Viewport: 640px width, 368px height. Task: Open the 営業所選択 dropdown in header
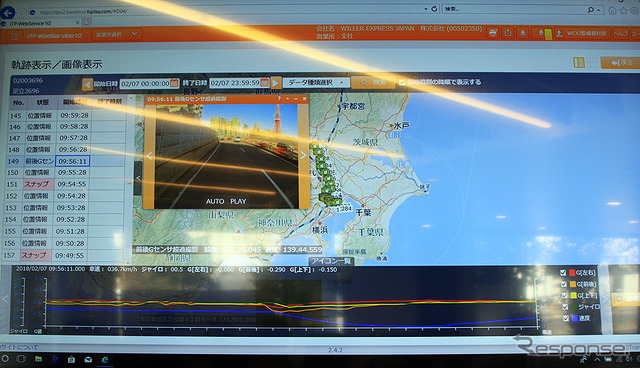(116, 35)
